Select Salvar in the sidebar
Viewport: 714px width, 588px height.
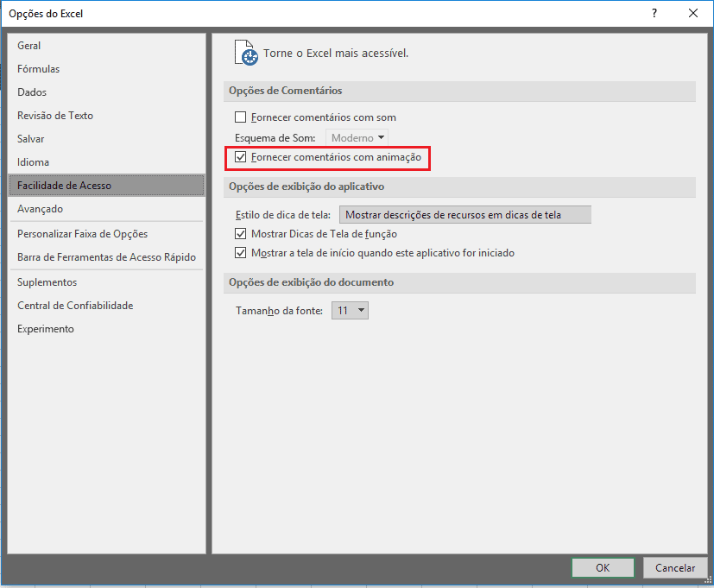point(31,139)
